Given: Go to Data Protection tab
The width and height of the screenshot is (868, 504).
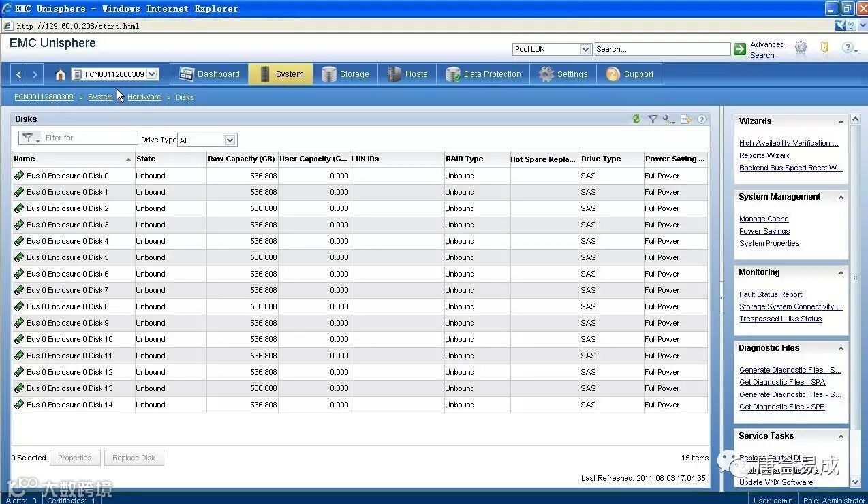Looking at the screenshot, I should coord(484,74).
